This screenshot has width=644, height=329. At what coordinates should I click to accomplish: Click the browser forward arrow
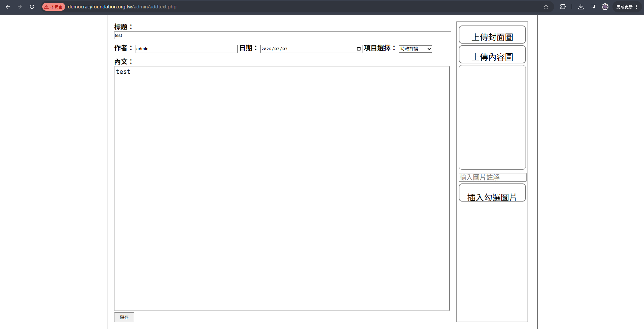(20, 7)
